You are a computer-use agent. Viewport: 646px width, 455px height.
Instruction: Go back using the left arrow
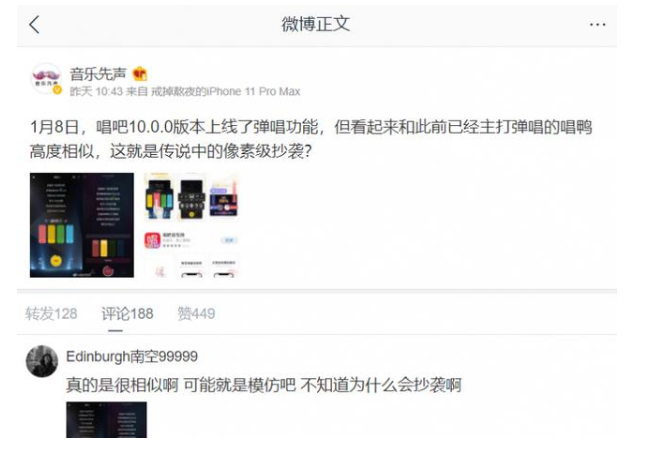click(35, 25)
